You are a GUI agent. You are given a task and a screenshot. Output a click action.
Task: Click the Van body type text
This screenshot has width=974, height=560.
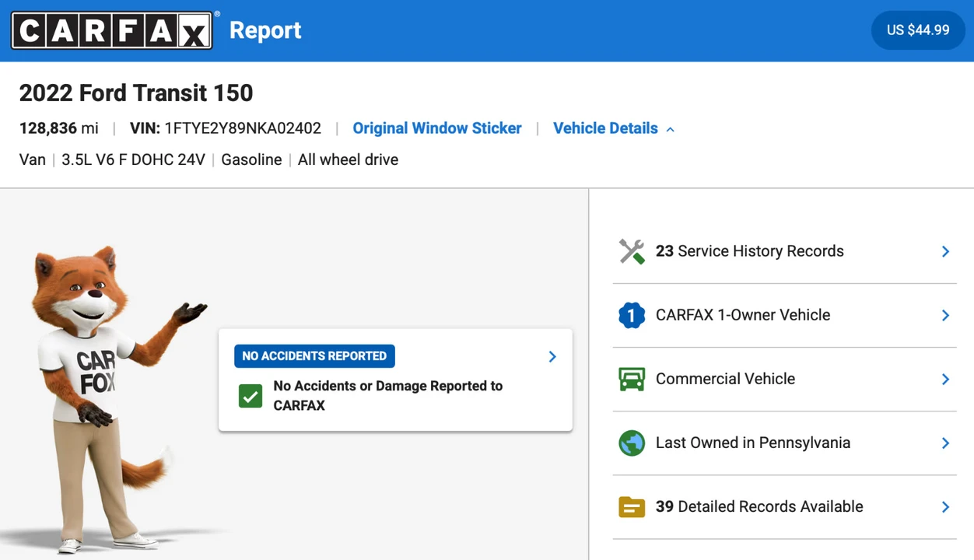33,159
